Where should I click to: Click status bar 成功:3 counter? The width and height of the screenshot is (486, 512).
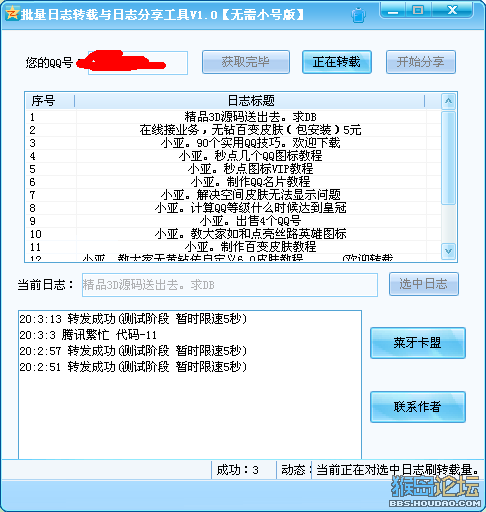238,470
